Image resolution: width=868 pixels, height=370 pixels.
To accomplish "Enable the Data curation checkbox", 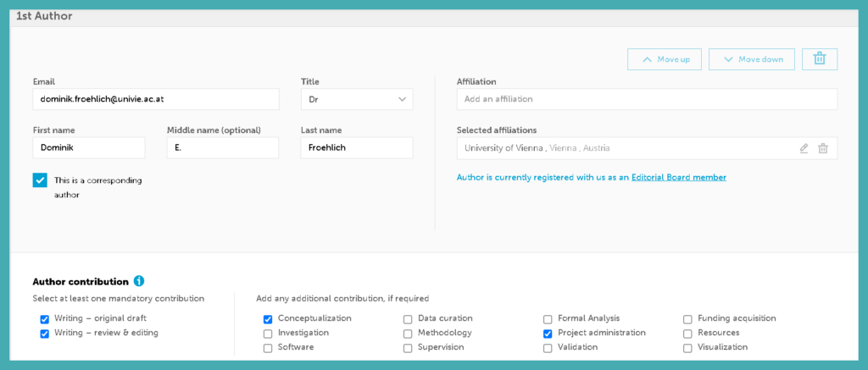I will [x=408, y=319].
